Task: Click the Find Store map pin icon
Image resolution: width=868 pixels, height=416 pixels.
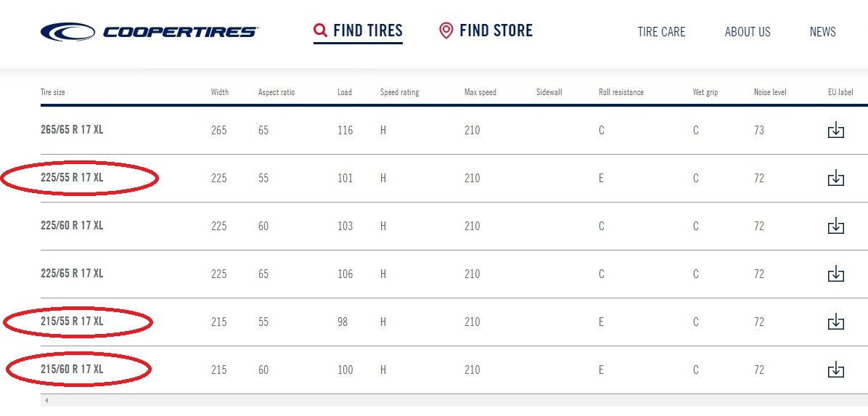Action: pos(446,30)
